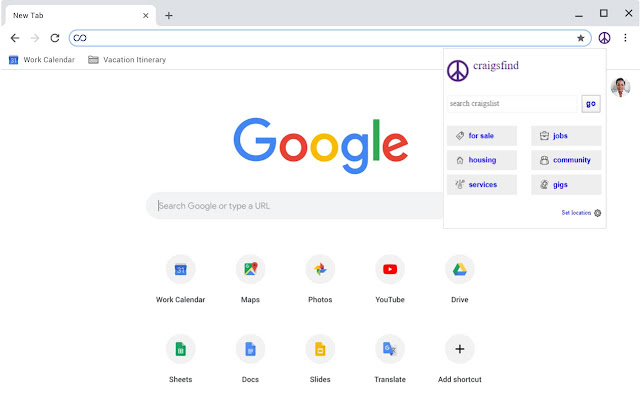Open the Docs shortcut
Viewport: 640px width, 400px height.
(250, 359)
